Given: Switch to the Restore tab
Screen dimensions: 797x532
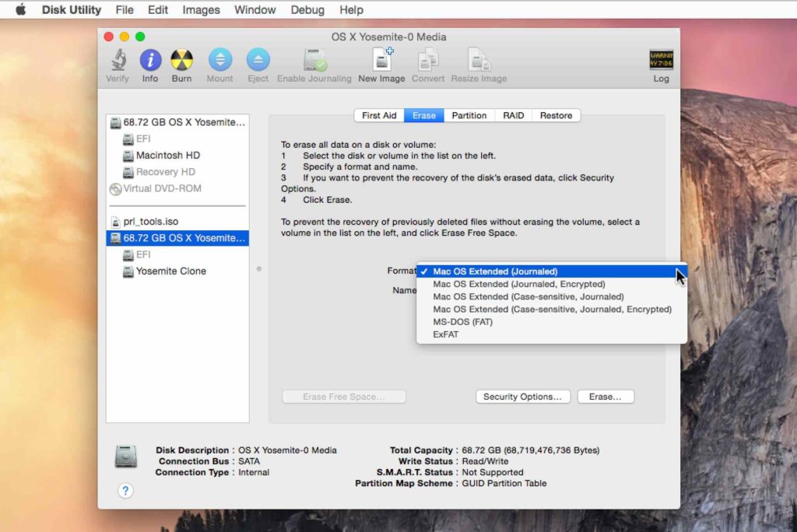Looking at the screenshot, I should tap(556, 115).
